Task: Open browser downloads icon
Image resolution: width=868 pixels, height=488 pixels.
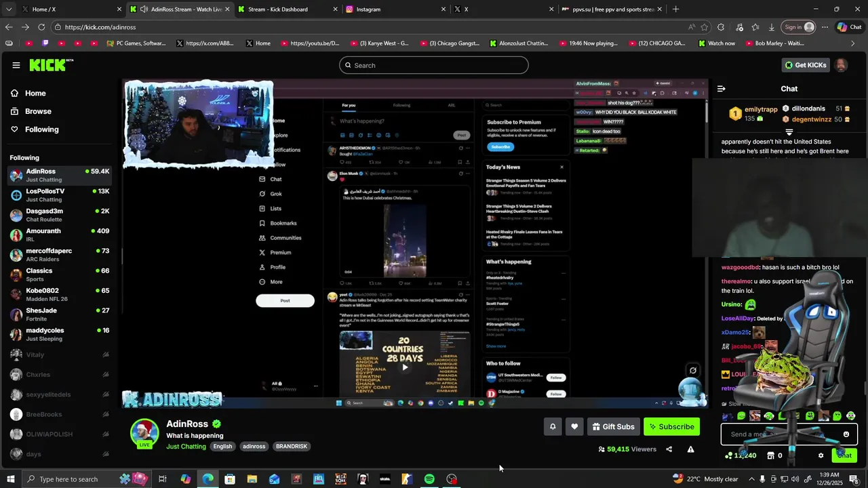Action: (772, 27)
